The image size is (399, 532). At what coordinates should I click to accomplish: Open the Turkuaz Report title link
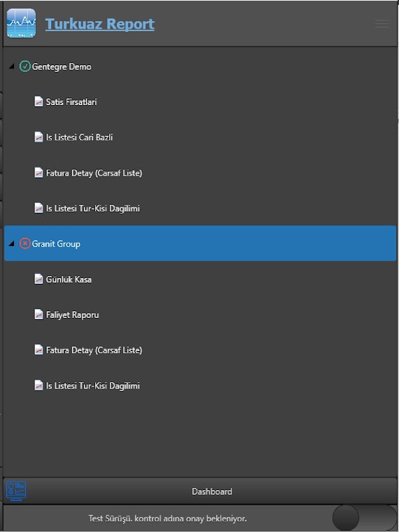(x=100, y=25)
